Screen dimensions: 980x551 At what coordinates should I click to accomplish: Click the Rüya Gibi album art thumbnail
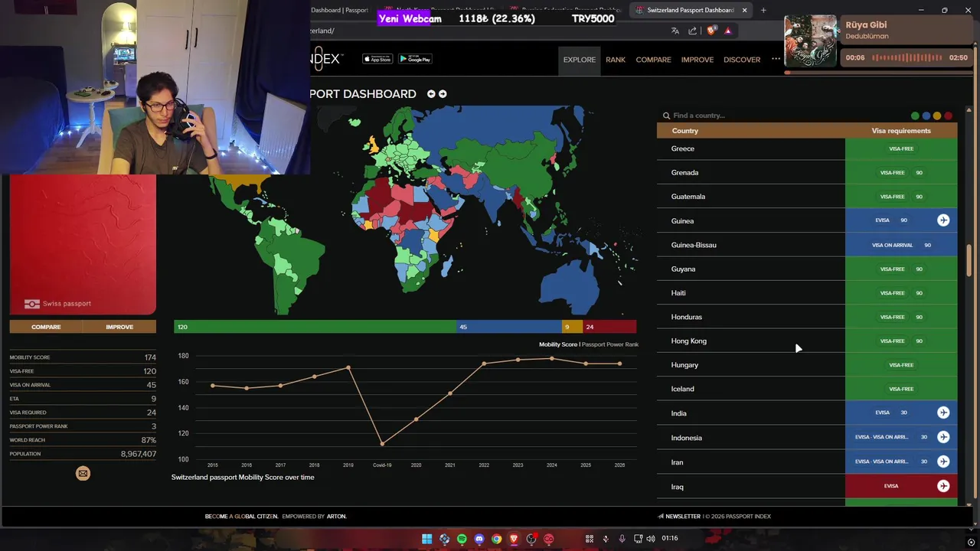pos(812,41)
